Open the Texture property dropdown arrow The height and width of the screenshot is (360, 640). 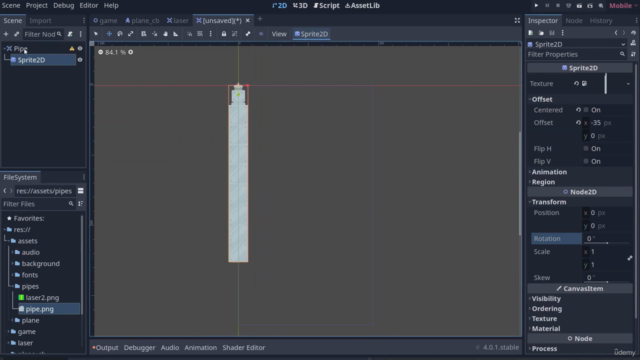(x=628, y=84)
